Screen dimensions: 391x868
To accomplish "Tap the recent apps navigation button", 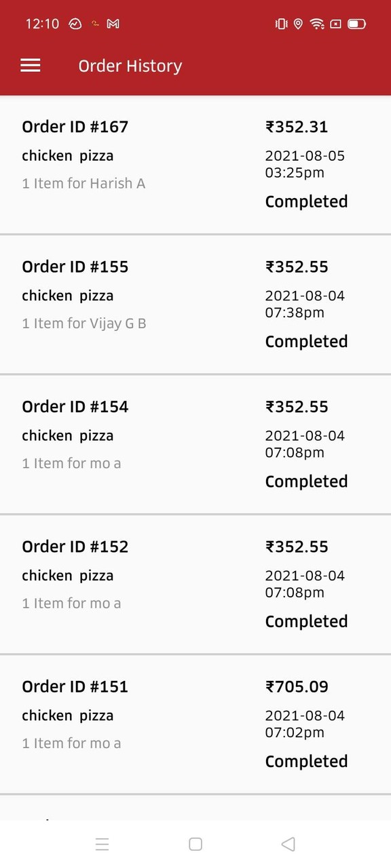I will pos(103,844).
